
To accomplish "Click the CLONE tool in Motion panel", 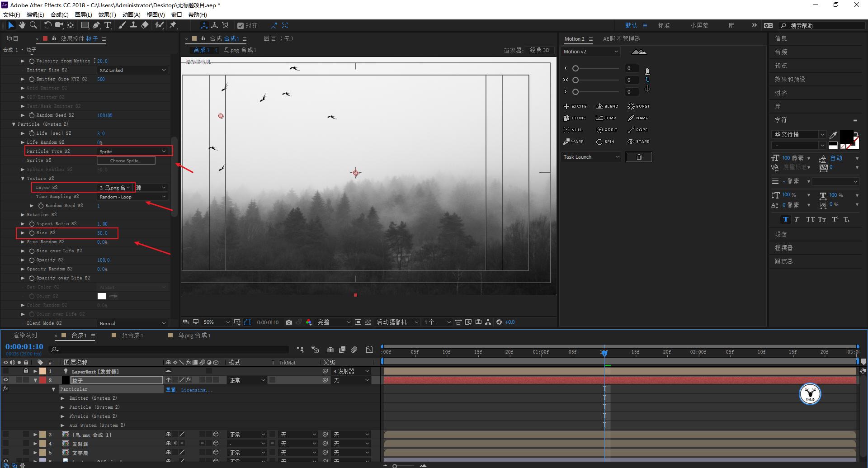I will click(x=575, y=118).
